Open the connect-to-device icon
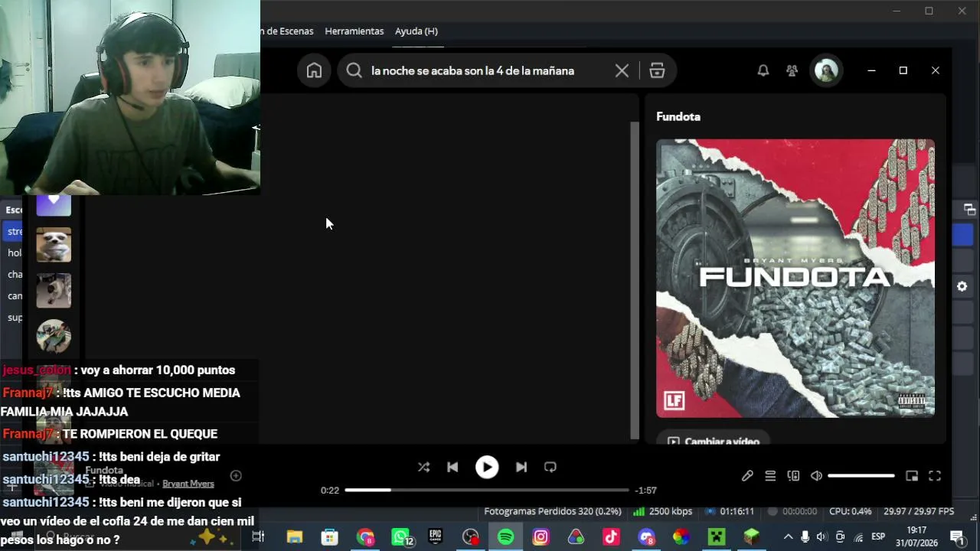The width and height of the screenshot is (980, 551). [793, 476]
